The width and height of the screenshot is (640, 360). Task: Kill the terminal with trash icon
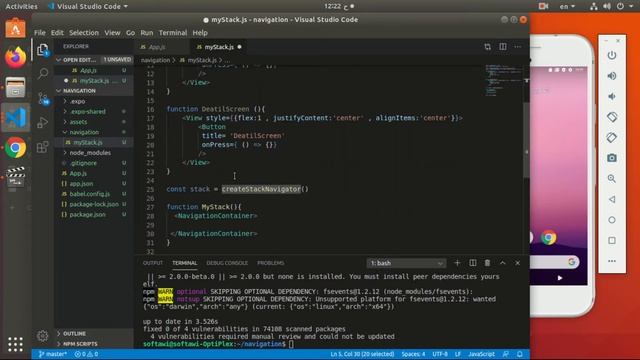(x=487, y=263)
